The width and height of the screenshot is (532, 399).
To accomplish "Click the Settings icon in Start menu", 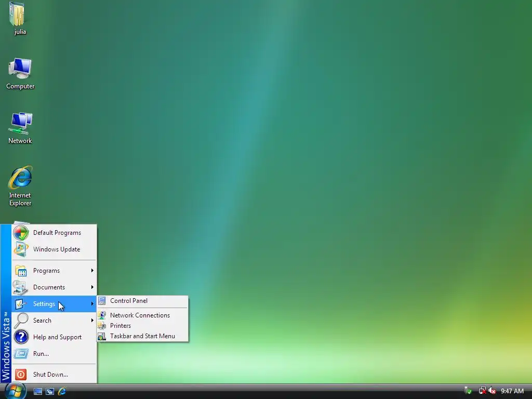I will point(20,304).
